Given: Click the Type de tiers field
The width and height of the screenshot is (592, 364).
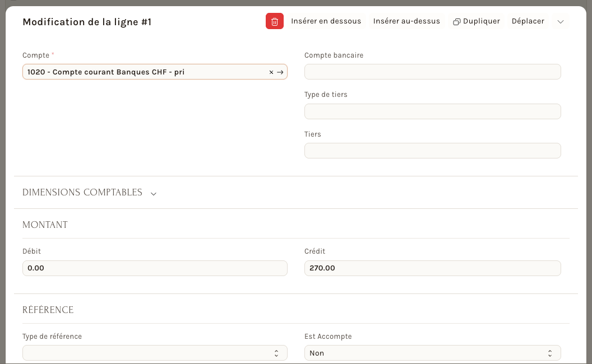Looking at the screenshot, I should point(433,111).
